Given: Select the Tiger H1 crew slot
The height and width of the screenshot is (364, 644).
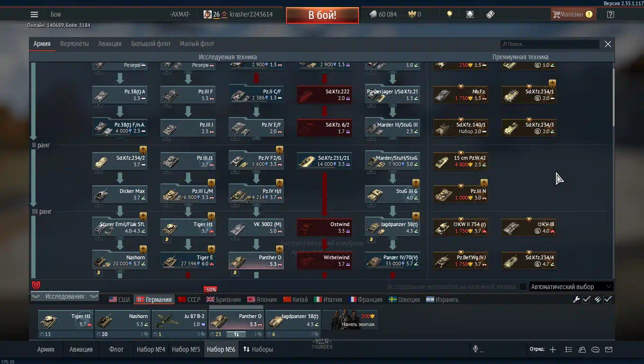Looking at the screenshot, I should [x=66, y=320].
